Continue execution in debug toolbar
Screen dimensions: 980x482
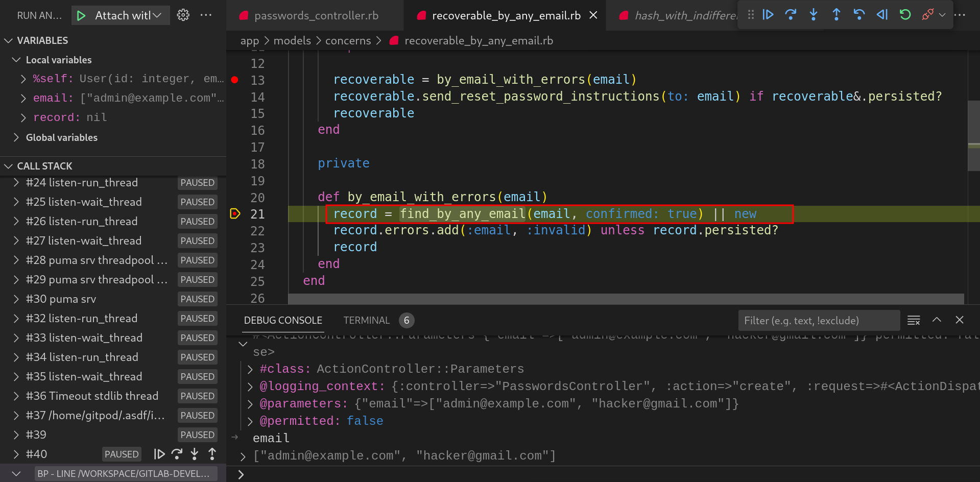[768, 15]
